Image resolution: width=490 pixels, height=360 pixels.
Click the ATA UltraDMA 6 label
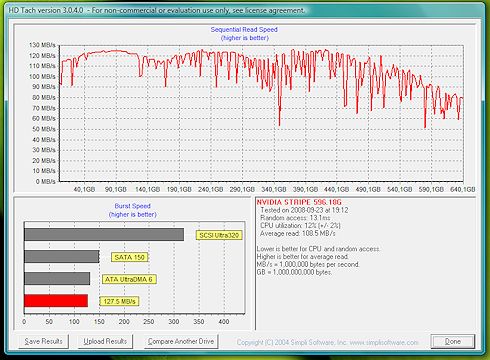(129, 279)
